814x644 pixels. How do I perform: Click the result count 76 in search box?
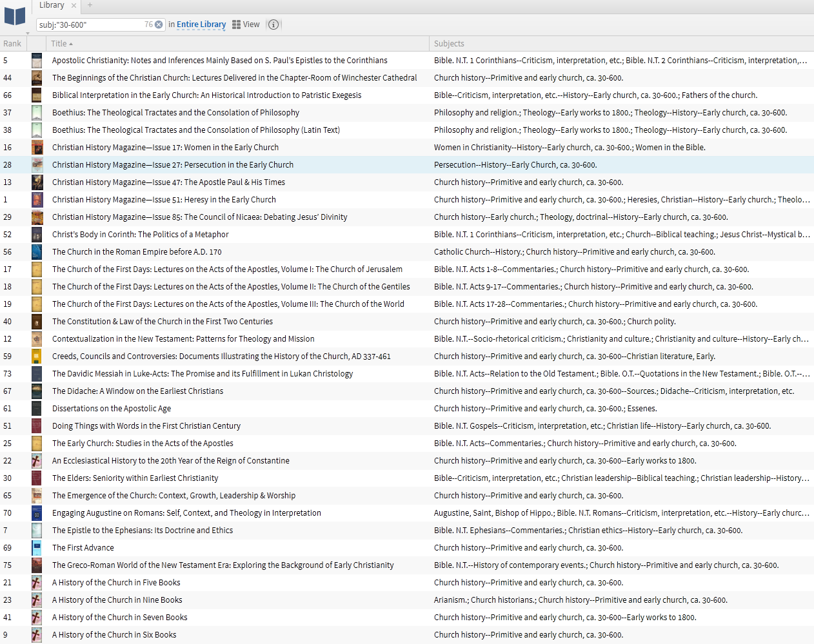(148, 24)
